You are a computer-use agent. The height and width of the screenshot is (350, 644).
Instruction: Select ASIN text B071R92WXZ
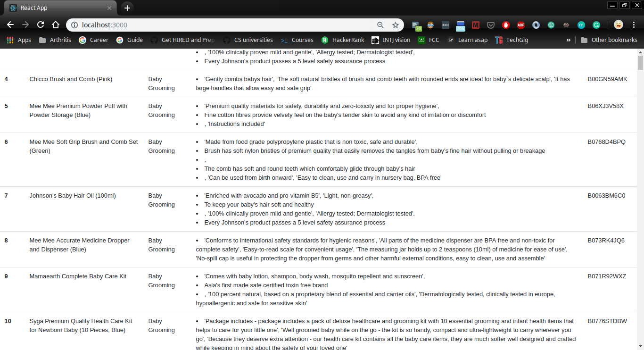(607, 276)
